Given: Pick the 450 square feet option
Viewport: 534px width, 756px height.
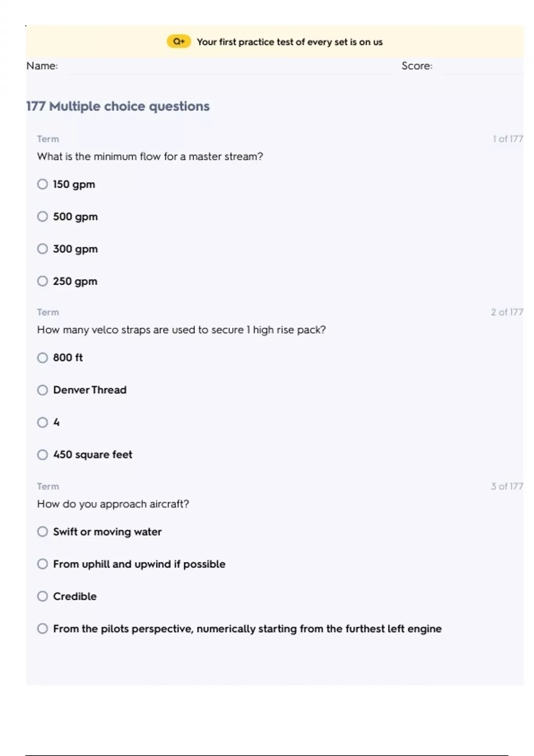Looking at the screenshot, I should (43, 454).
